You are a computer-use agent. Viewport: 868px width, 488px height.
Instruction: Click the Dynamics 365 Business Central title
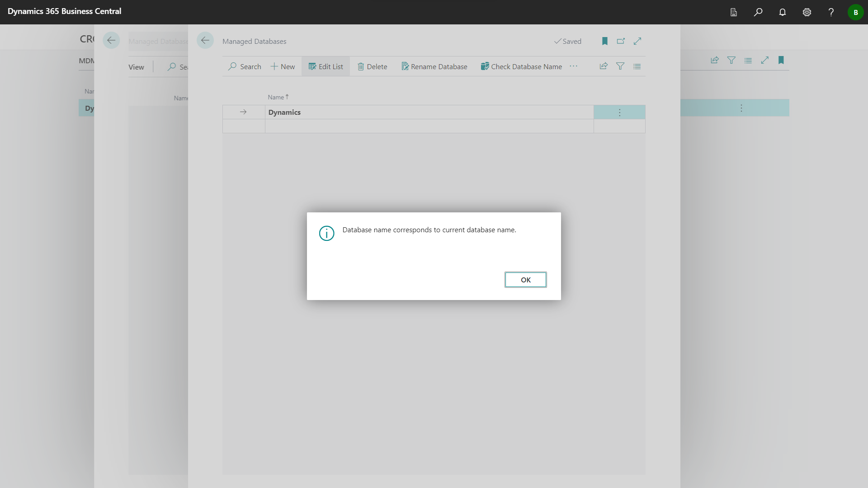[x=64, y=11]
